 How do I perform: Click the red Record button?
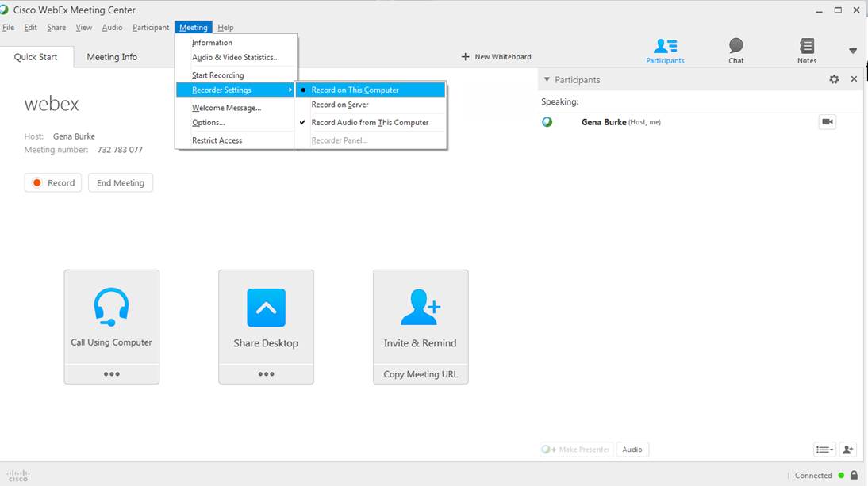tap(53, 183)
